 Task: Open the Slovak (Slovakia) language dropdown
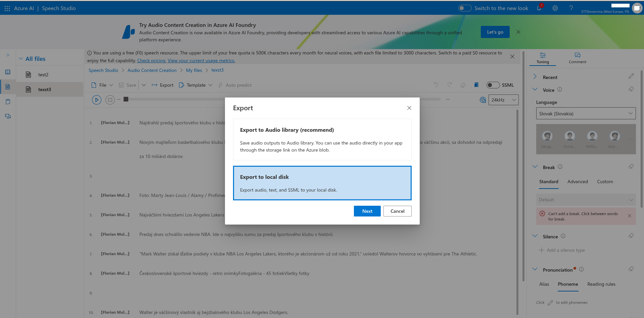click(x=586, y=114)
